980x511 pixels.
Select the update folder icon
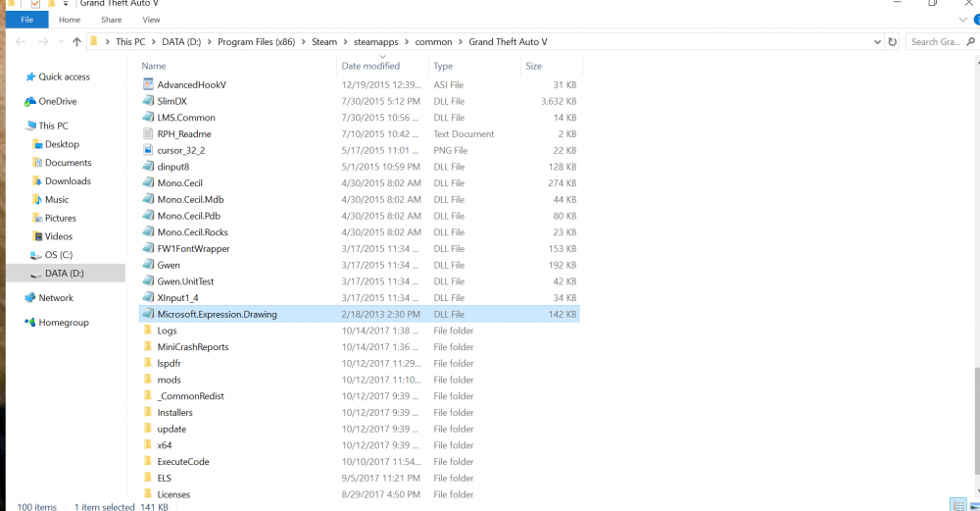148,429
